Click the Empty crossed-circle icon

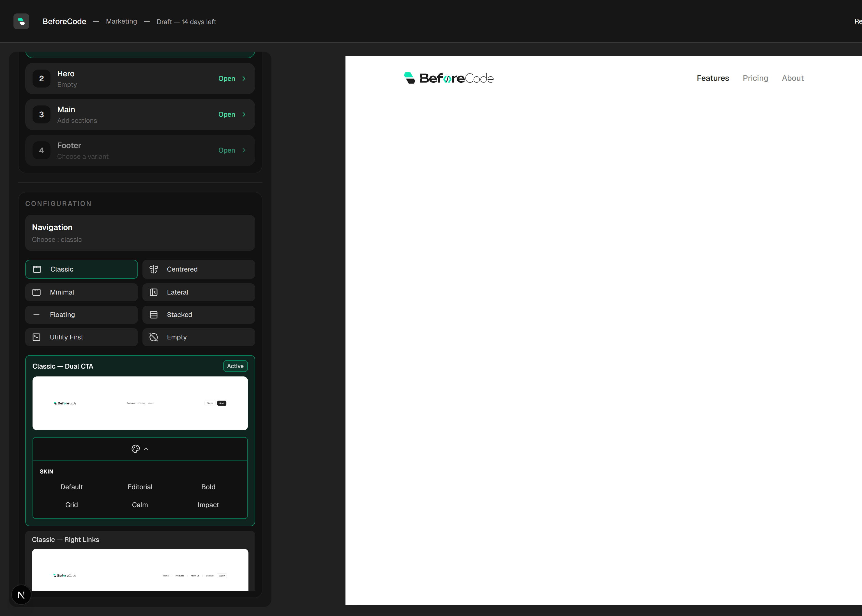pyautogui.click(x=153, y=337)
